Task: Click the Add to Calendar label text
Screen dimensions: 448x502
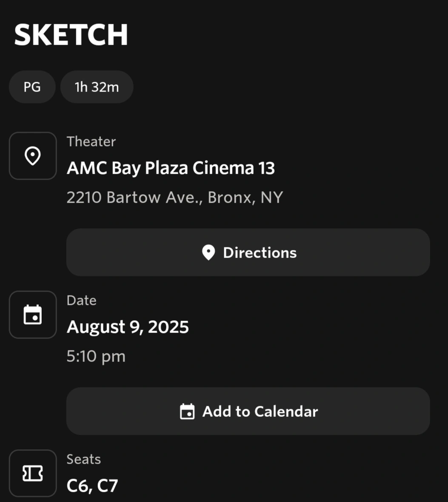Action: pyautogui.click(x=260, y=411)
